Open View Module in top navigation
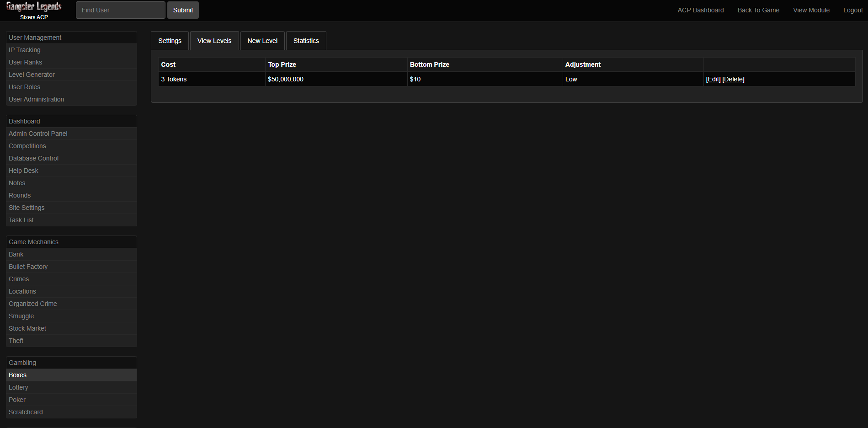The image size is (868, 428). [x=811, y=10]
